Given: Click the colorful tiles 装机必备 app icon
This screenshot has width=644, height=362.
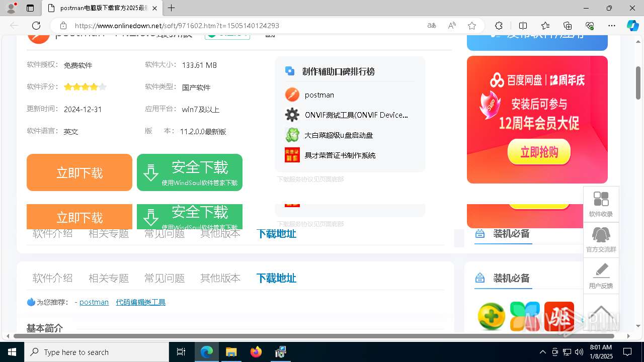Looking at the screenshot, I should (525, 316).
